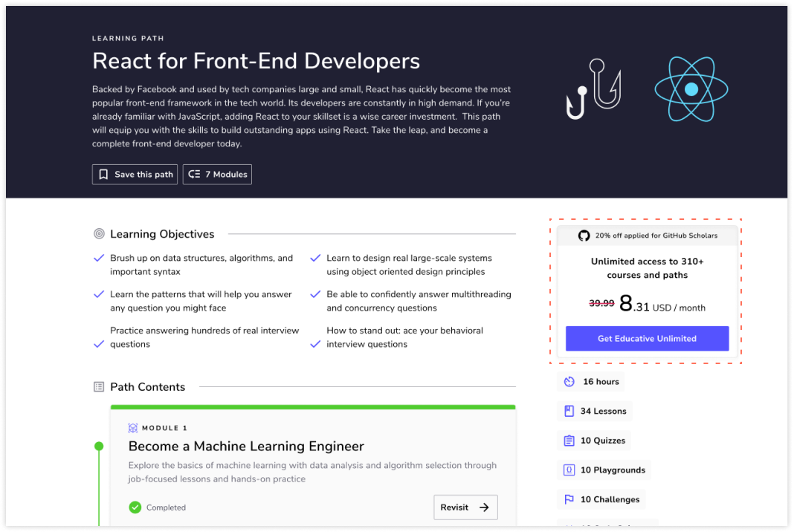Click the checkmark beside Practice answering hundreds objective
794x532 pixels.
(x=100, y=344)
